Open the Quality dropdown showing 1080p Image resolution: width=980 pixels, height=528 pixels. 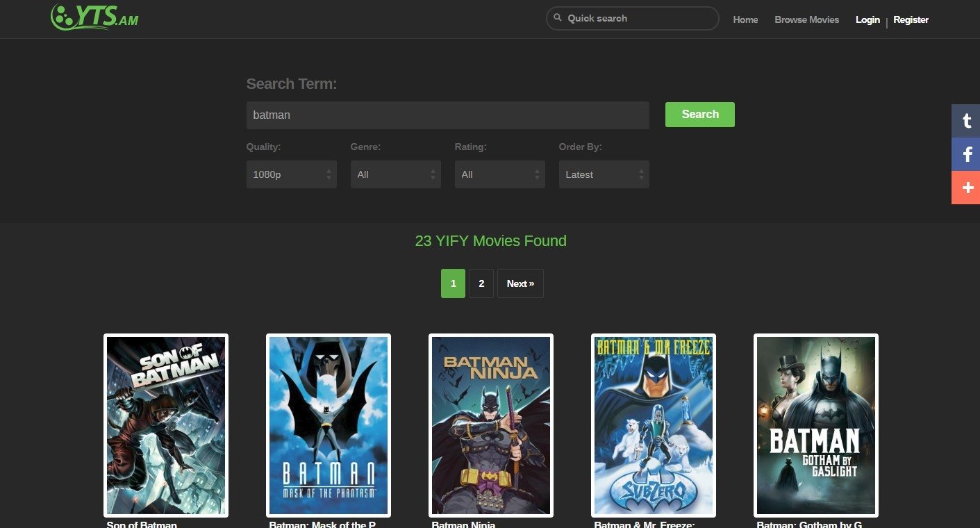coord(292,174)
